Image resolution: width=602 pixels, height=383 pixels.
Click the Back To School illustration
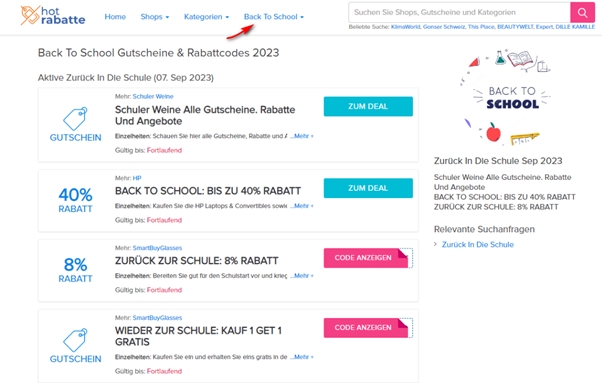[506, 97]
